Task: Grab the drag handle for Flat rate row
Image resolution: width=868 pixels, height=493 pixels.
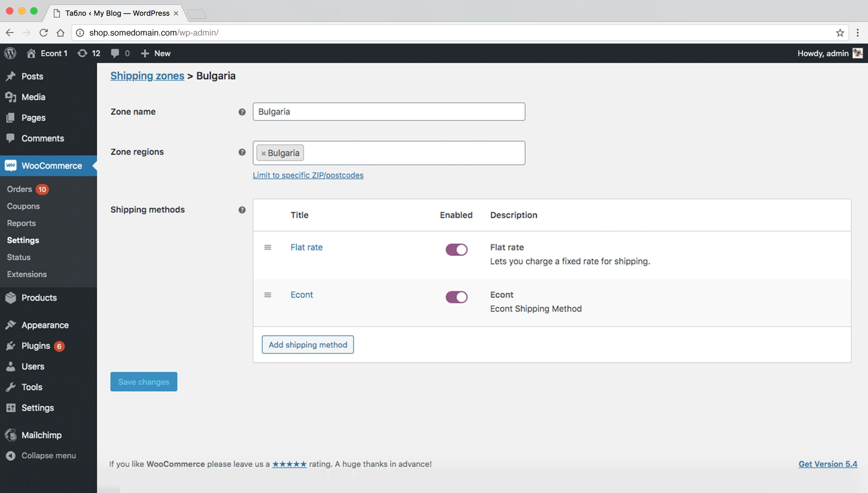Action: (268, 248)
